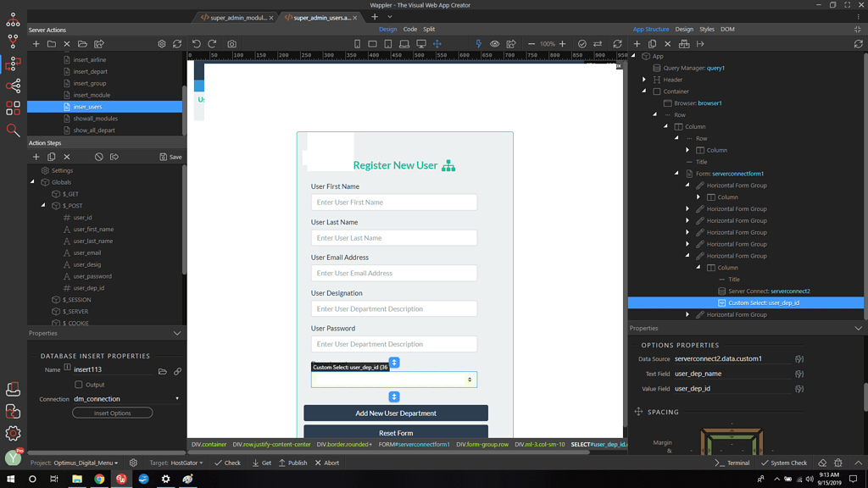Click the zoom in plus icon
868x488 pixels.
(563, 44)
